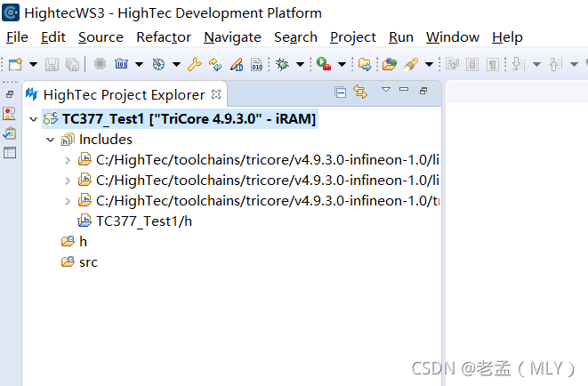Click the HighTec application window icon
This screenshot has width=588, height=386.
[x=11, y=12]
